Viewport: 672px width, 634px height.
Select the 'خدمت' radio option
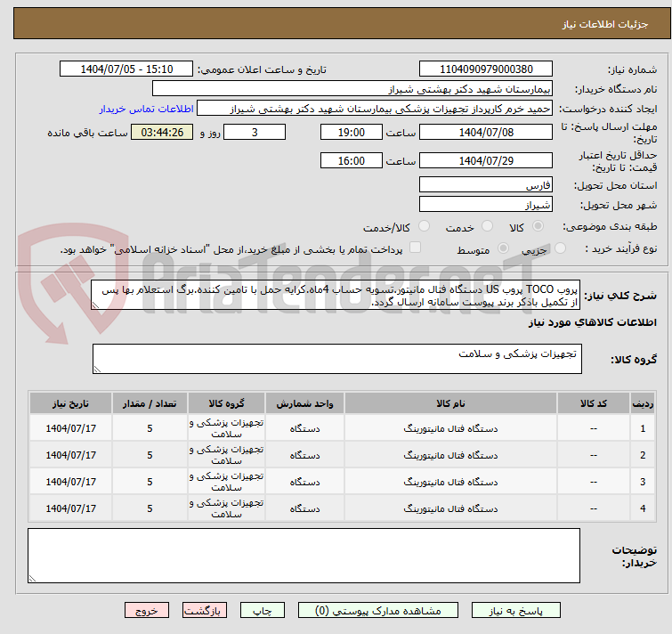487,227
